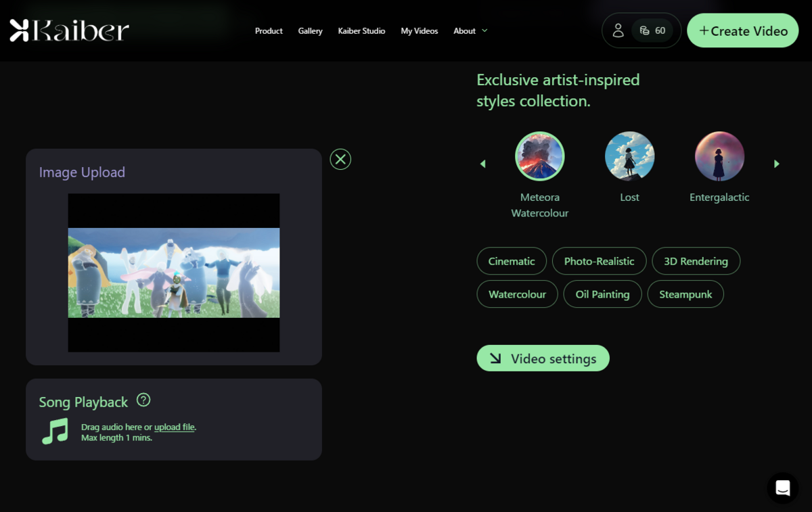The height and width of the screenshot is (512, 812).
Task: Toggle the Oil Painting style chip
Action: click(603, 294)
